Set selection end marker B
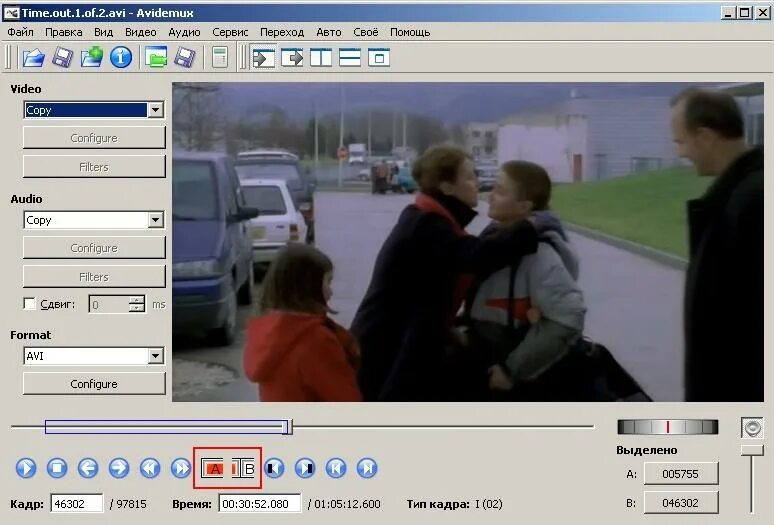Screen dimensions: 774x525 243,468
